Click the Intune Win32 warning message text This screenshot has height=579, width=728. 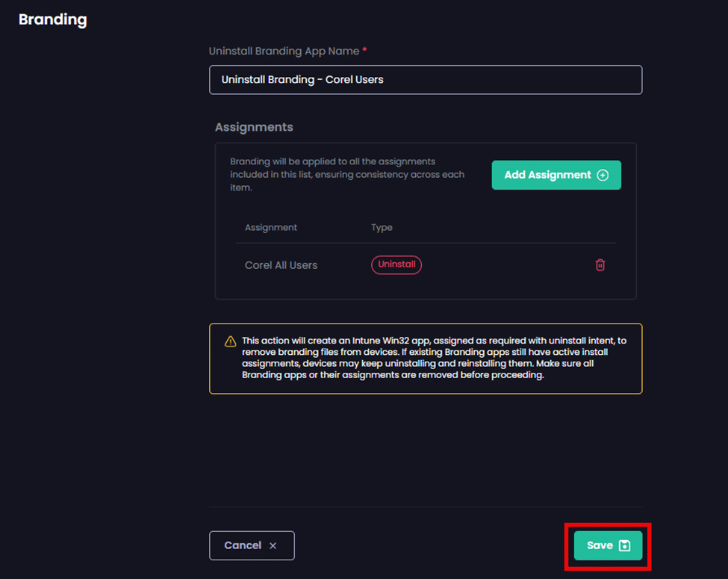click(434, 358)
